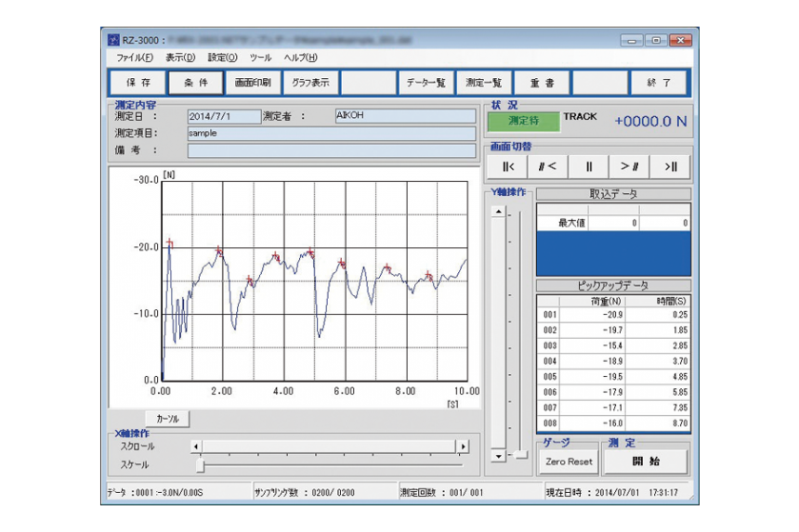Click the 荷重(N) column header
This screenshot has height=532, width=799.
click(x=593, y=302)
